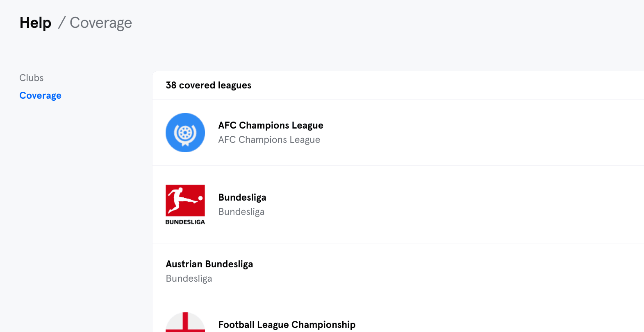Click Coverage in the breadcrumb heading
Viewport: 644px width, 332px height.
(x=101, y=23)
